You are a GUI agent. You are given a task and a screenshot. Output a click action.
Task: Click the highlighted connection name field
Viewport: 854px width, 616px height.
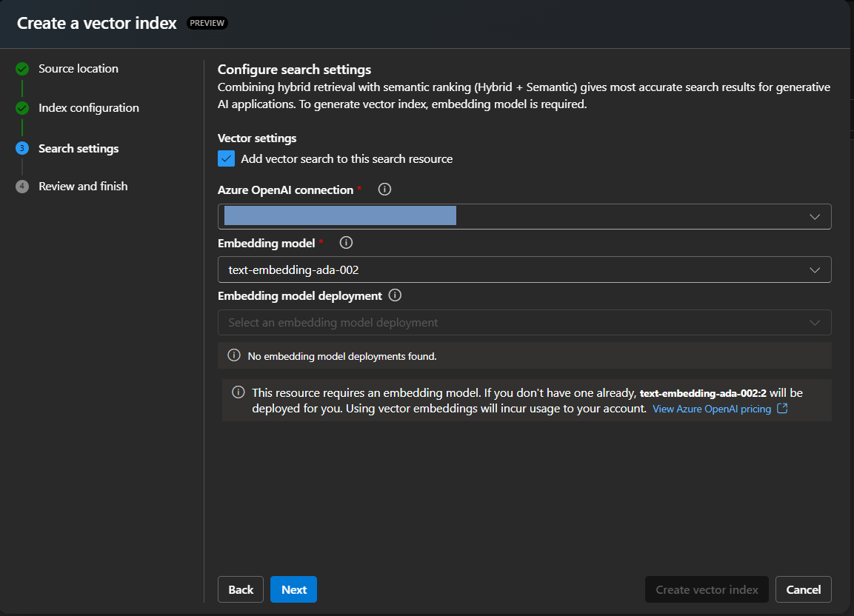341,215
